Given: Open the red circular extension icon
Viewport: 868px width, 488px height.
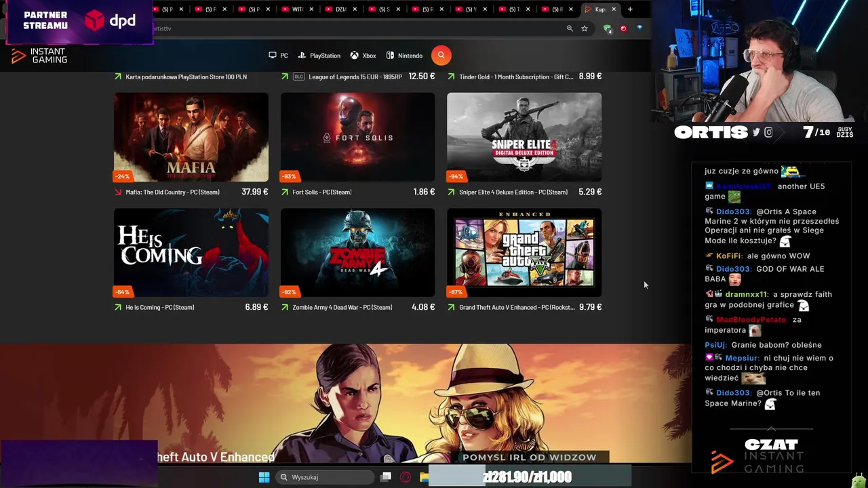Looking at the screenshot, I should click(623, 28).
